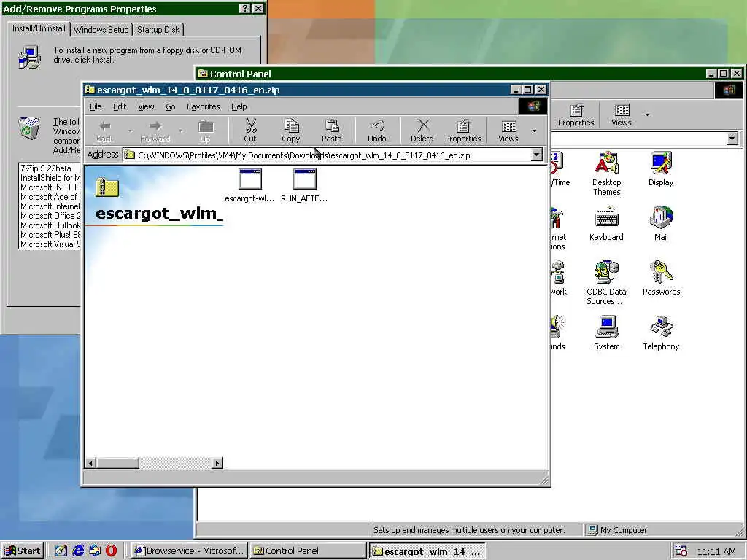The image size is (747, 560).
Task: Open the Keyboard icon in Control Panel
Action: (x=606, y=224)
